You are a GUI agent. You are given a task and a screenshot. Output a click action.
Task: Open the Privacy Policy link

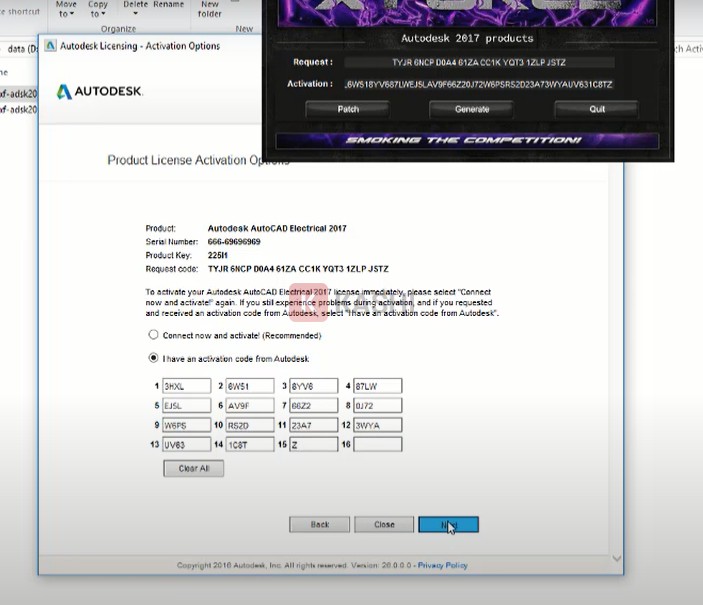[443, 565]
